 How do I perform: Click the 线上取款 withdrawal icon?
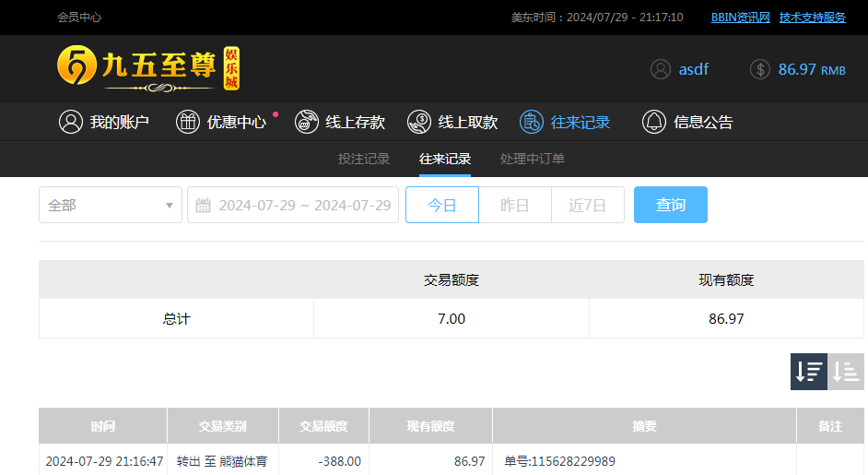tap(419, 122)
